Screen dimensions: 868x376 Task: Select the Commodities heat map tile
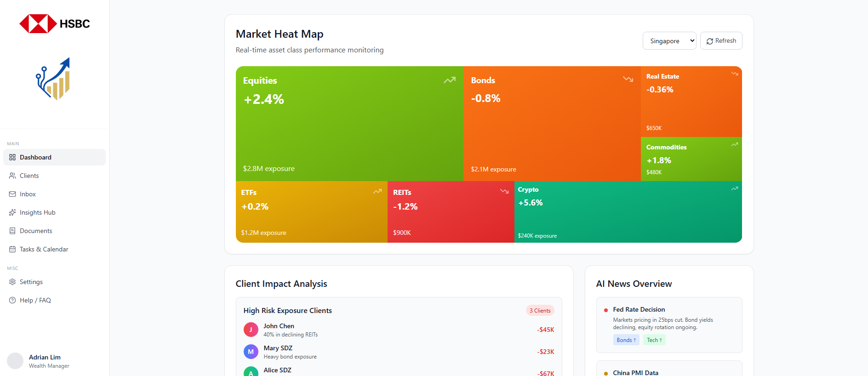click(691, 159)
